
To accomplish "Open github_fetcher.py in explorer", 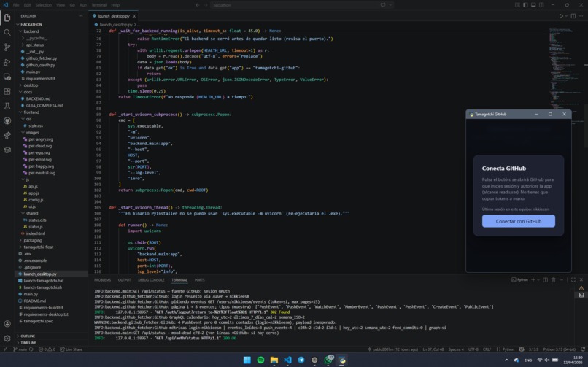I will click(42, 58).
